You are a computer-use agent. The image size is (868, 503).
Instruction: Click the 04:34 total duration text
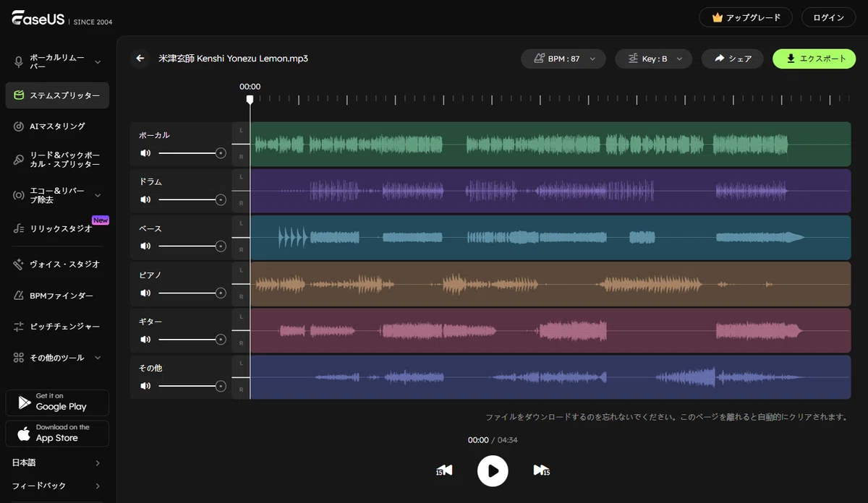tap(507, 440)
